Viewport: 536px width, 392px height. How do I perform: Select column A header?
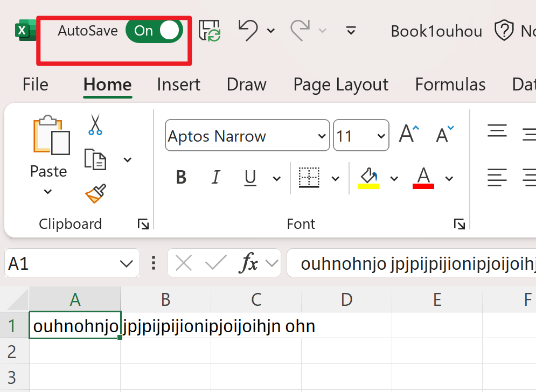pyautogui.click(x=75, y=299)
